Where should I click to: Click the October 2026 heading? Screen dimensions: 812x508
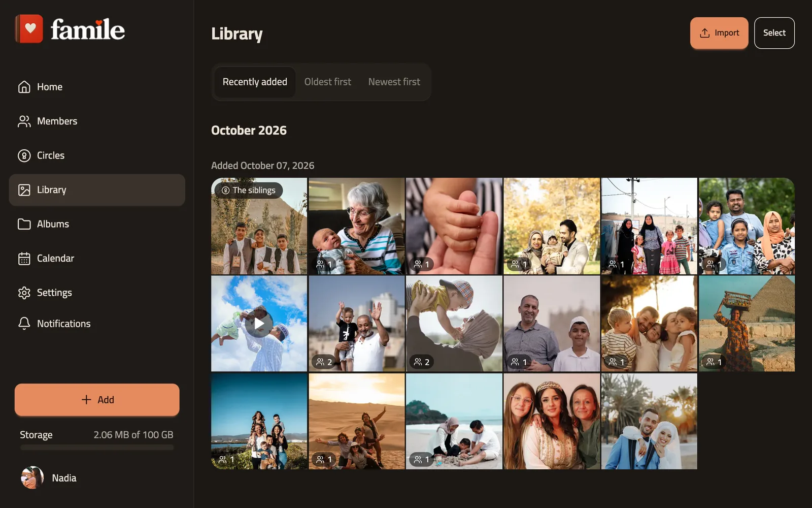tap(249, 131)
